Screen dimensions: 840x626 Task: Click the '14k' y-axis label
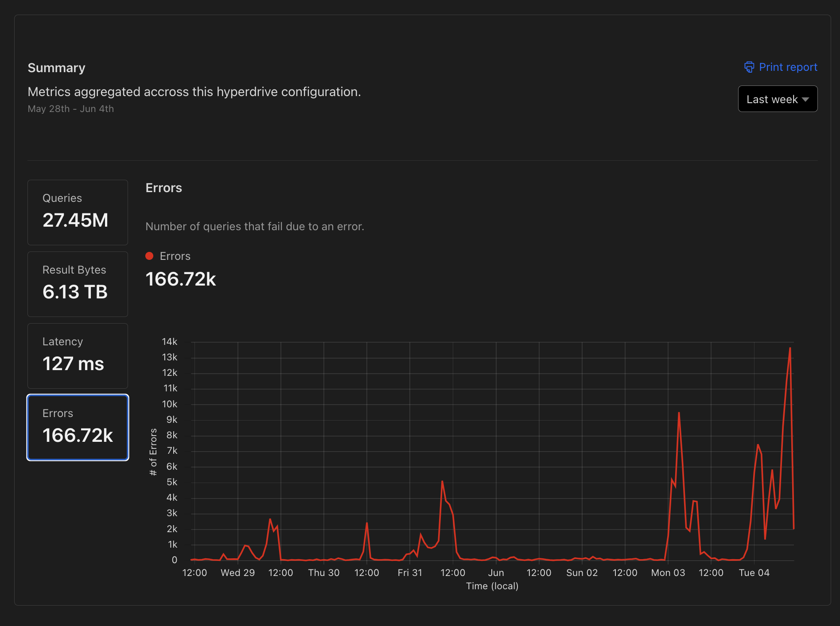170,341
